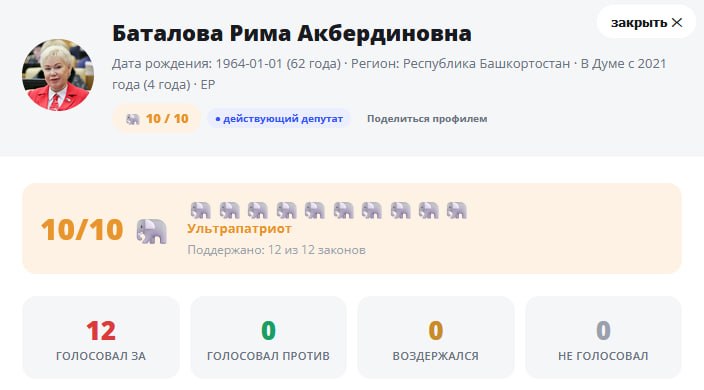Click the Ультрапатриот label
704x390 pixels.
(239, 229)
